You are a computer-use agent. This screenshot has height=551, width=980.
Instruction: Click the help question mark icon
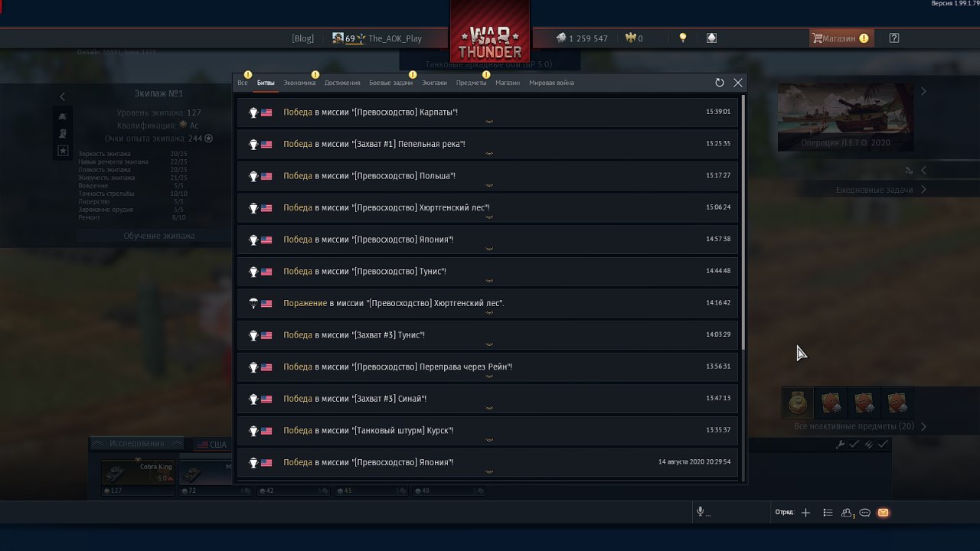(894, 38)
